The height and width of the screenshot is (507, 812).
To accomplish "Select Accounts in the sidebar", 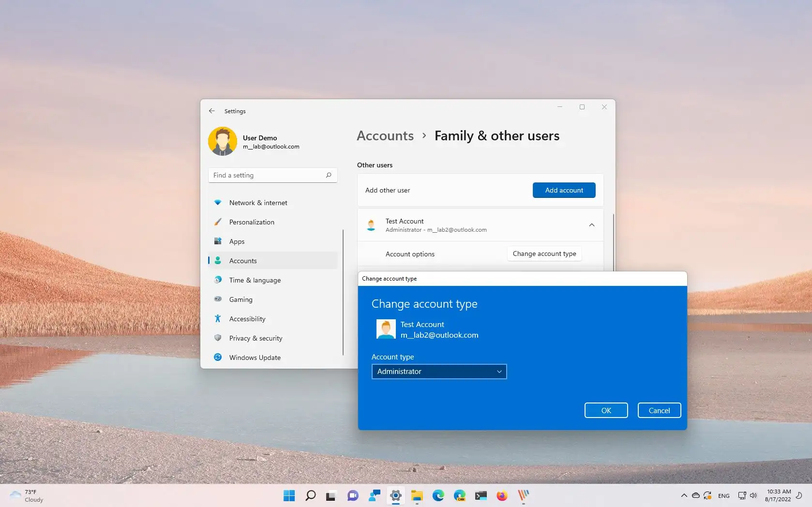I will [273, 261].
